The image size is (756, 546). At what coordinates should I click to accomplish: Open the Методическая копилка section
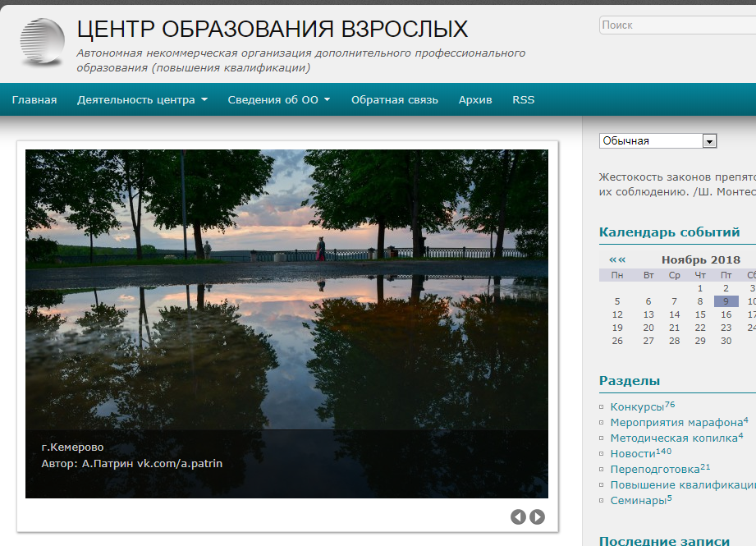(673, 438)
